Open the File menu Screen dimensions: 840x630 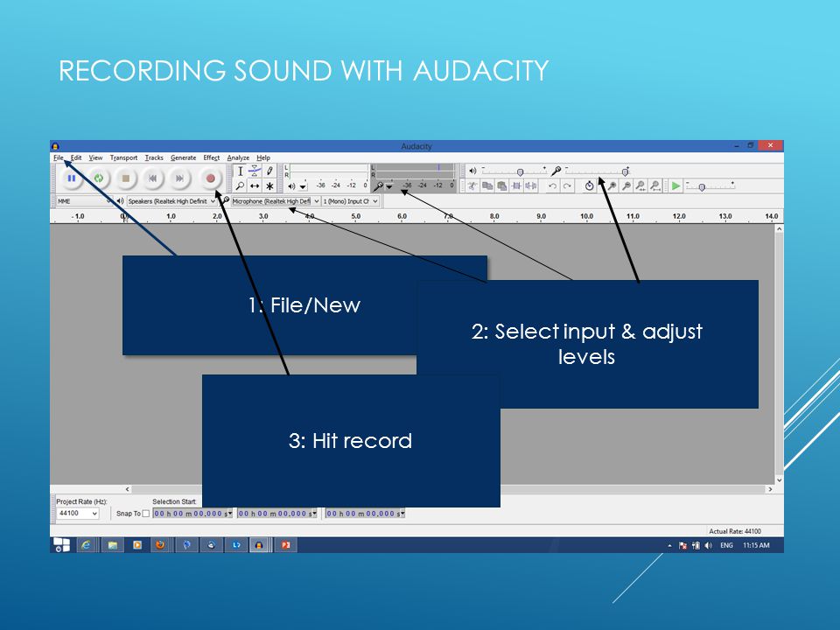click(x=59, y=157)
